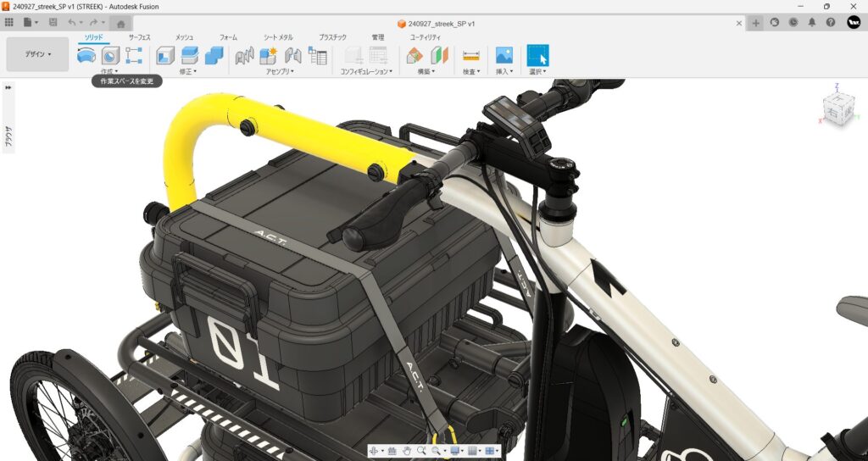Select the Pan hand tool

(407, 451)
